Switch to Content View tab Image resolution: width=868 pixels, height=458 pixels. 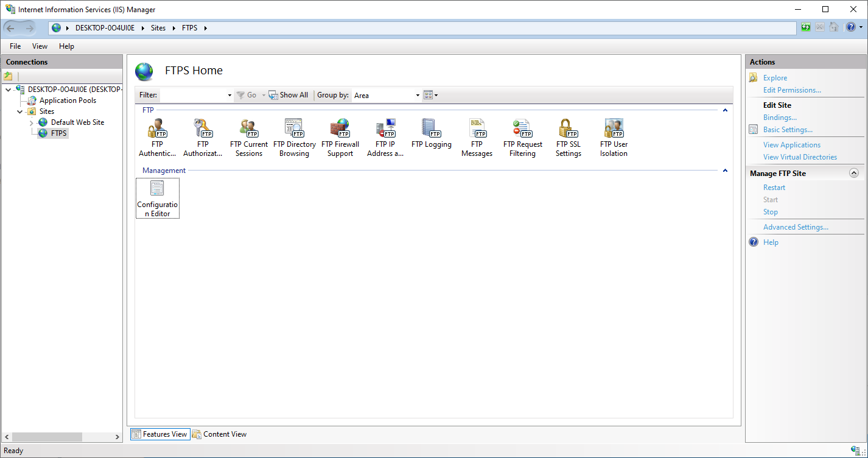tap(219, 434)
